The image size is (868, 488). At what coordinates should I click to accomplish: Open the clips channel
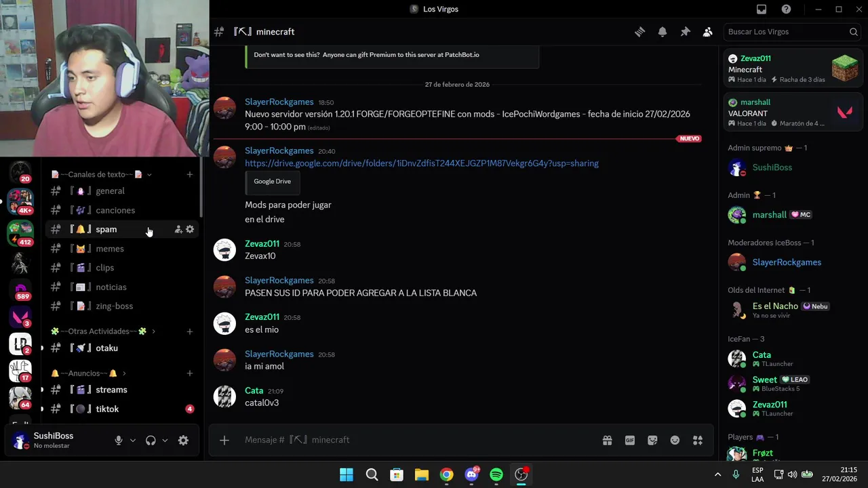(123, 268)
